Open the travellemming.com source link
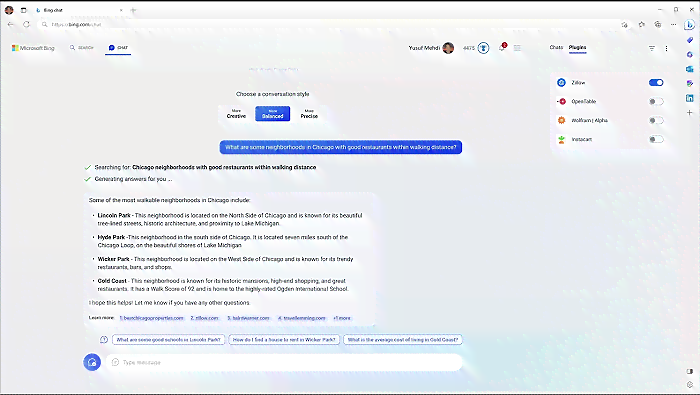 pyautogui.click(x=302, y=318)
